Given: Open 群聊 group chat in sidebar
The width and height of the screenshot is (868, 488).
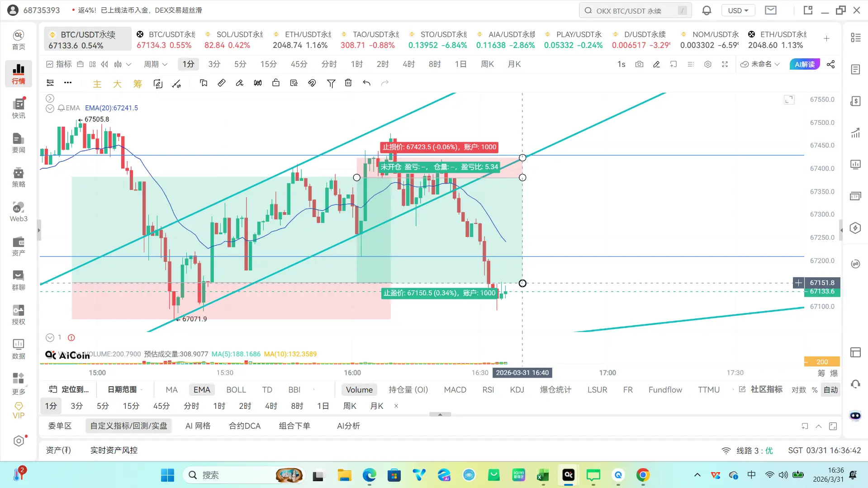Looking at the screenshot, I should [19, 280].
